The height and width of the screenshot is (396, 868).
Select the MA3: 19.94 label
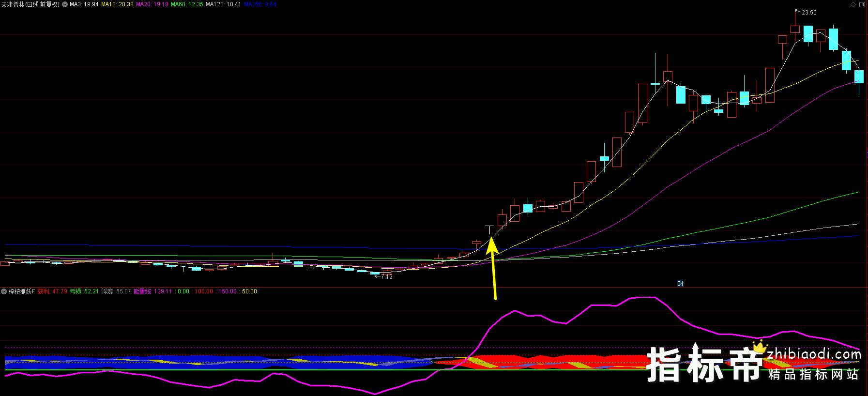[x=84, y=4]
